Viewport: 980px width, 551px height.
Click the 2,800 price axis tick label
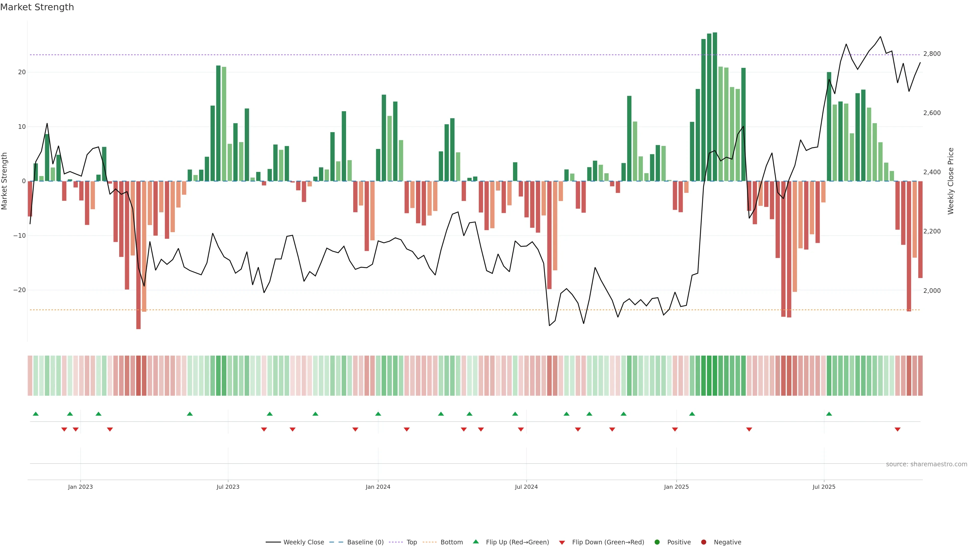932,54
